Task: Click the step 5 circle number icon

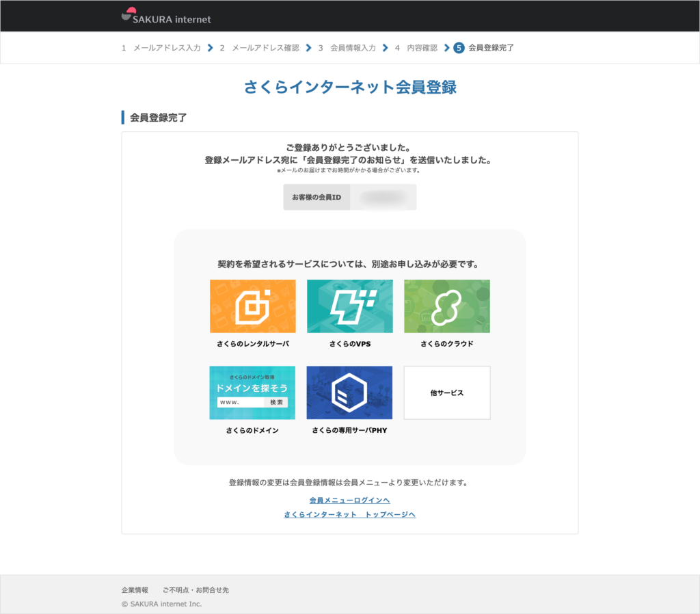Action: [459, 48]
